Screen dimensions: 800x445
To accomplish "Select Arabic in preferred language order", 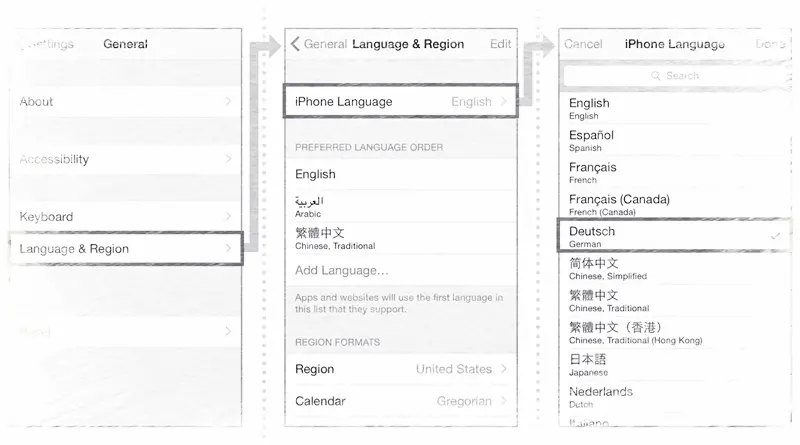I will (x=401, y=206).
